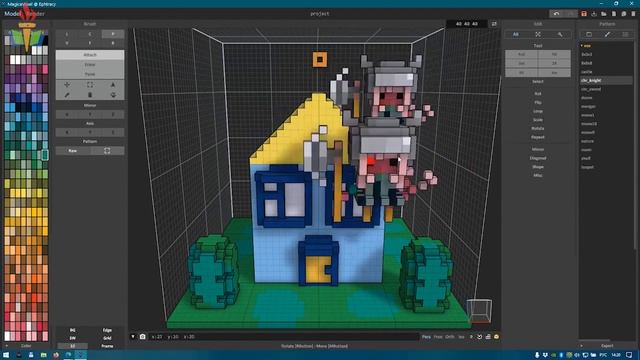The image size is (640, 360).
Task: Select the V voxel brush mode
Action: click(x=67, y=43)
